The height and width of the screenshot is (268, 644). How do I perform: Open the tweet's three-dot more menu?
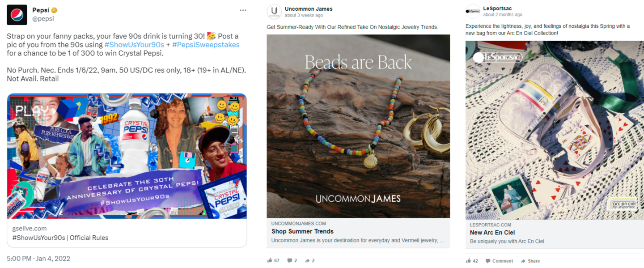[243, 10]
